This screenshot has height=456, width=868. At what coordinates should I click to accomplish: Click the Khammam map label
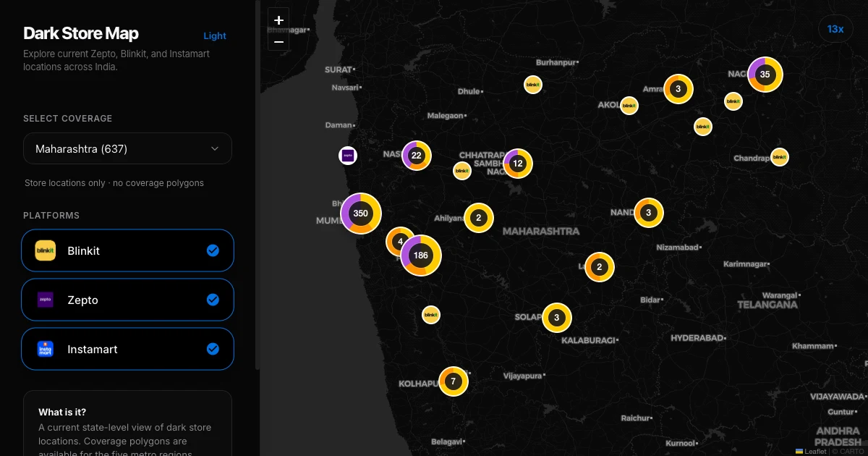click(x=813, y=346)
